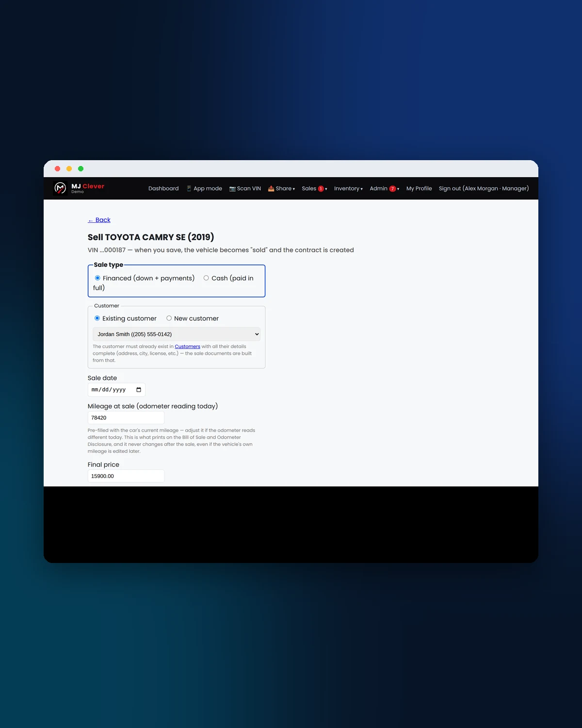
Task: Click the Final price input field
Action: 126,476
